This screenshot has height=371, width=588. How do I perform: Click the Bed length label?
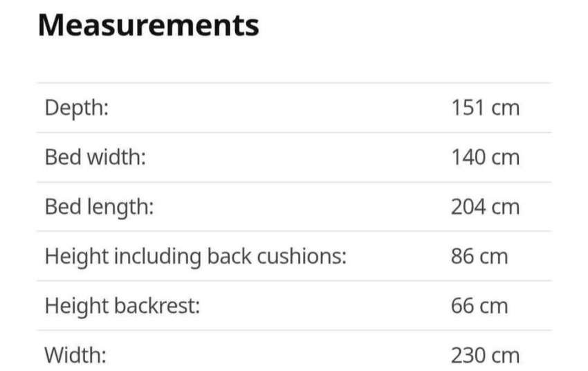[x=99, y=207]
